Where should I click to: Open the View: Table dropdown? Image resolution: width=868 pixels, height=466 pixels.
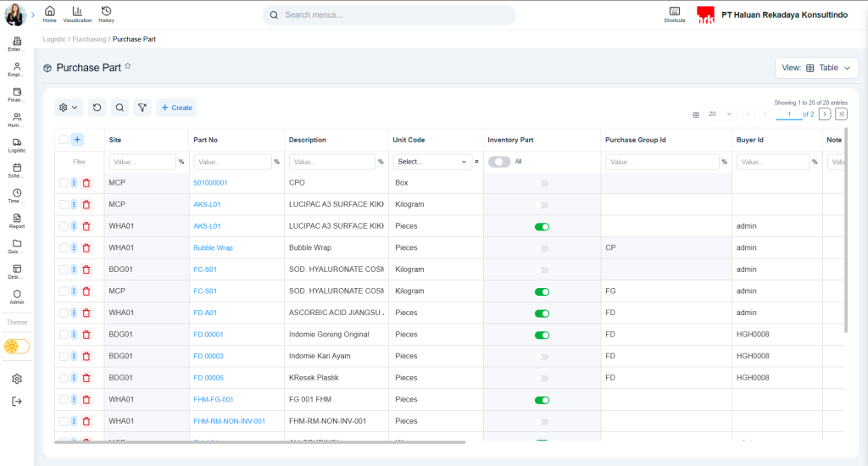(816, 68)
